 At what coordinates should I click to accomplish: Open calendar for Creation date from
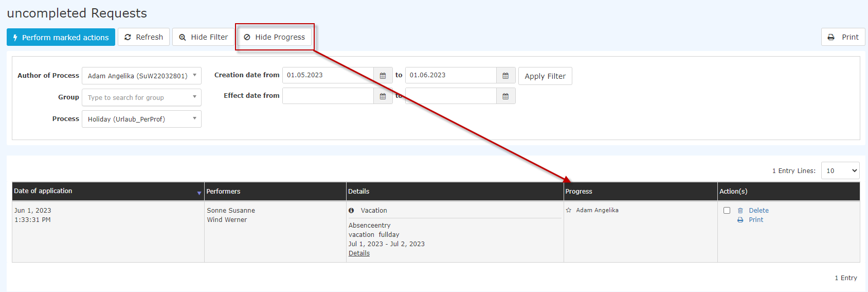383,76
